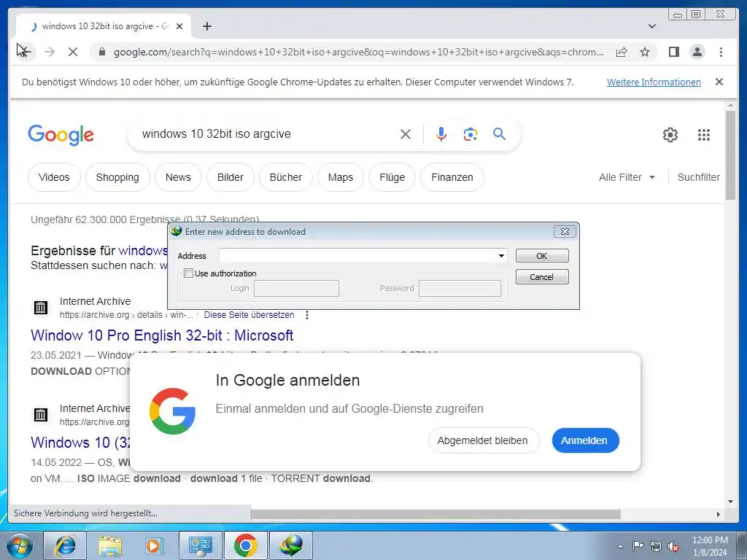This screenshot has height=560, width=747.
Task: Select the Bücher filter chip
Action: tap(286, 177)
